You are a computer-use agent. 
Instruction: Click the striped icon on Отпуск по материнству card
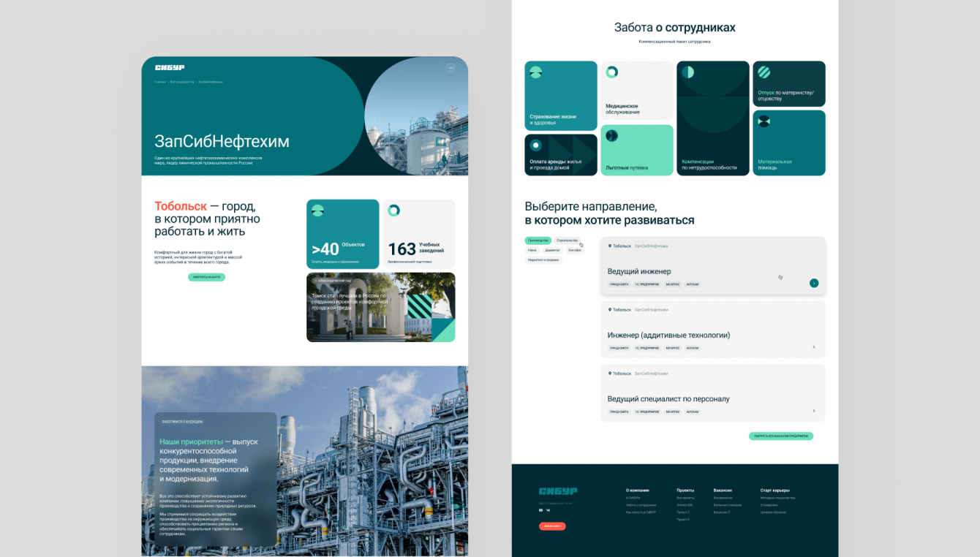[764, 72]
